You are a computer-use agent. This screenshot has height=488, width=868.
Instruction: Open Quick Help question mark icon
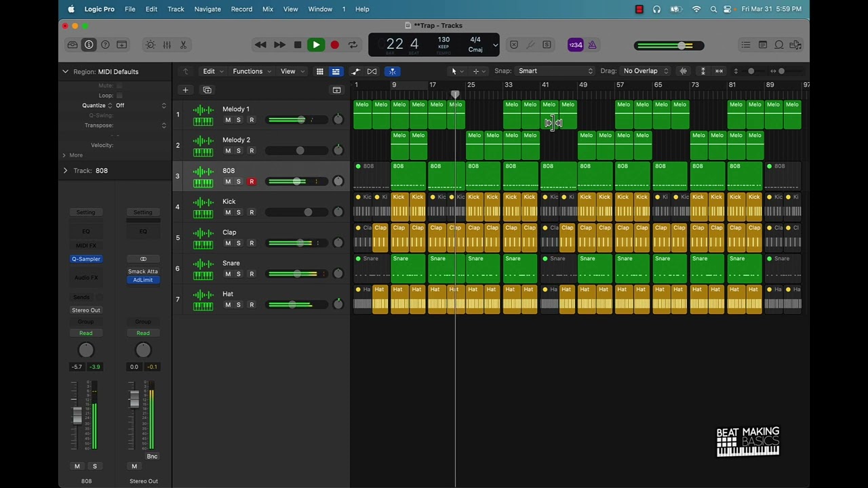tap(105, 45)
